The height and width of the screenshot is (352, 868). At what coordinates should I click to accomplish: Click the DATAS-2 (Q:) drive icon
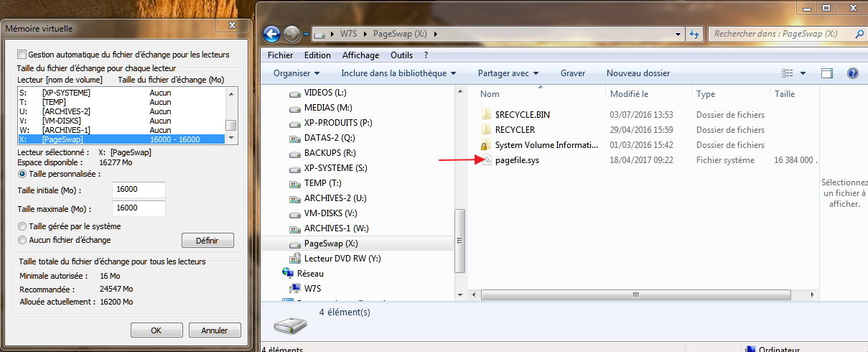coord(294,139)
